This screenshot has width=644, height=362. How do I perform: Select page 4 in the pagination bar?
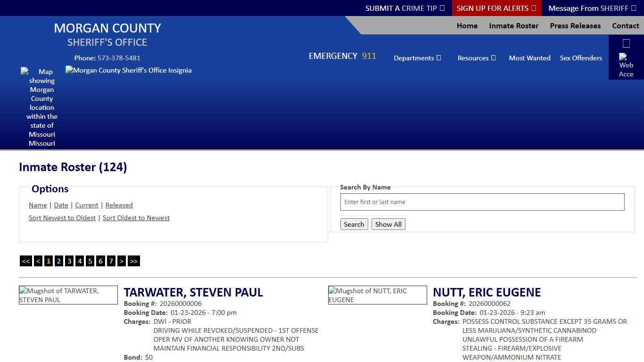tap(80, 261)
